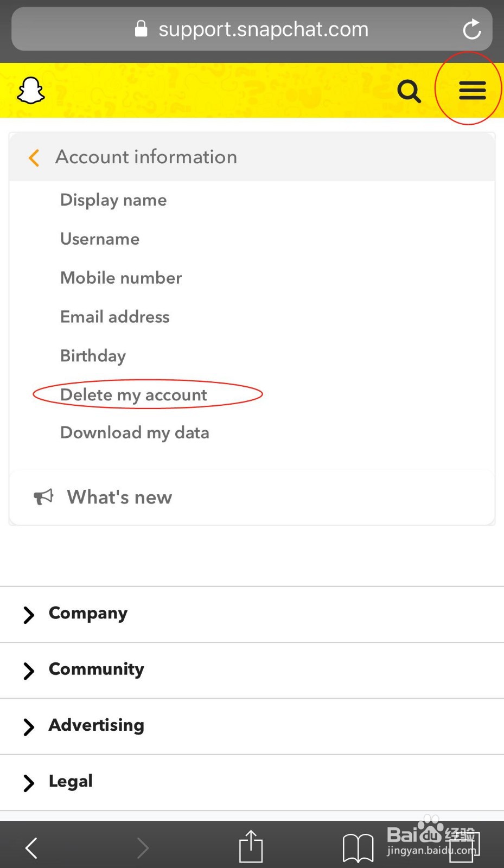This screenshot has width=504, height=868.
Task: Tap the Safari share icon
Action: tap(251, 846)
